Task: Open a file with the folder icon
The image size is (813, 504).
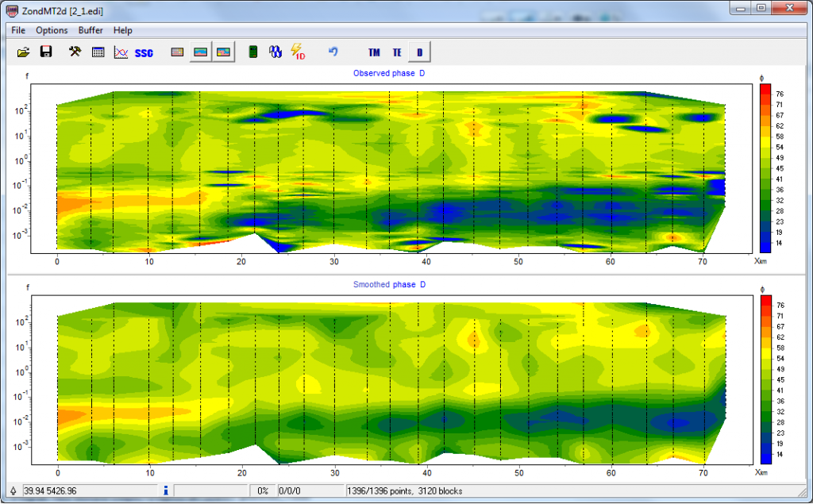Action: 24,52
